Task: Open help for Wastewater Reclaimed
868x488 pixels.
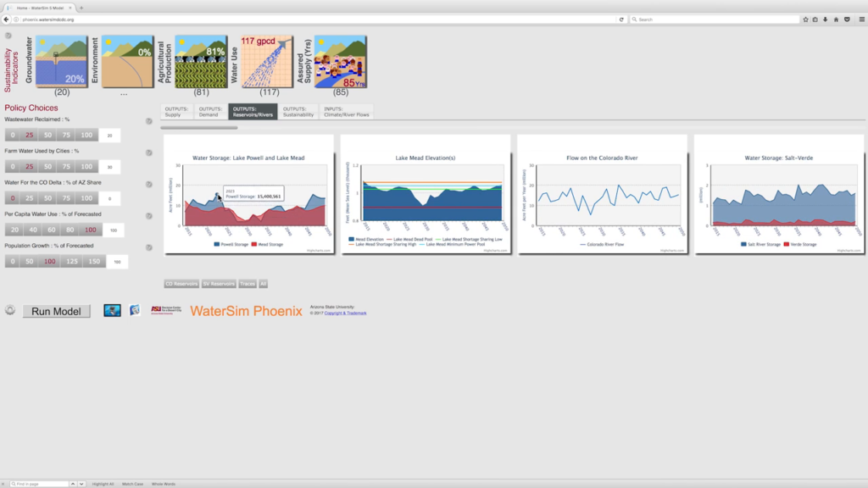Action: click(149, 121)
